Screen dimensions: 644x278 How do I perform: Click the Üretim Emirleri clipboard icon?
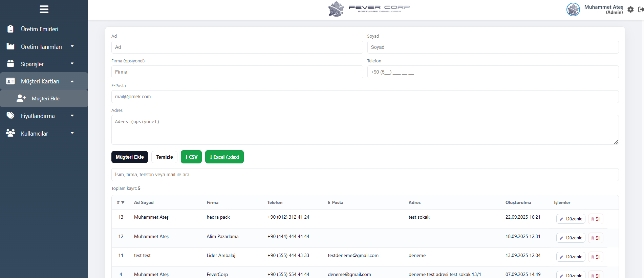coord(10,29)
